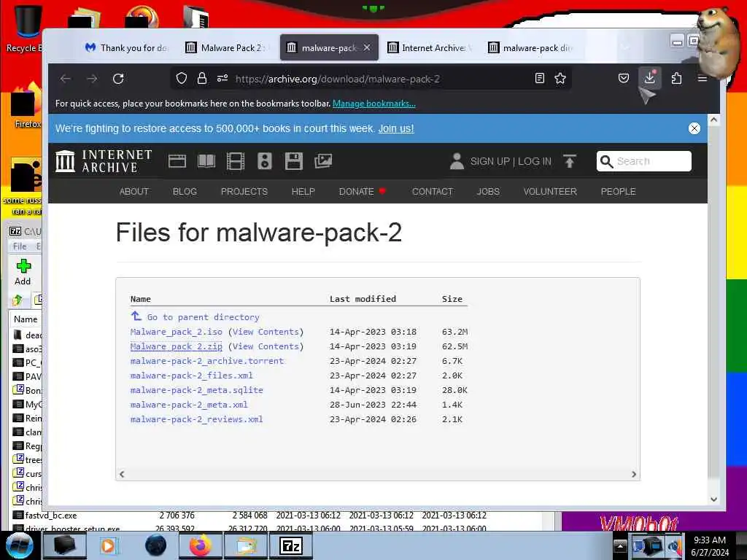747x560 pixels.
Task: Click the Internet Archive Search box
Action: (643, 161)
